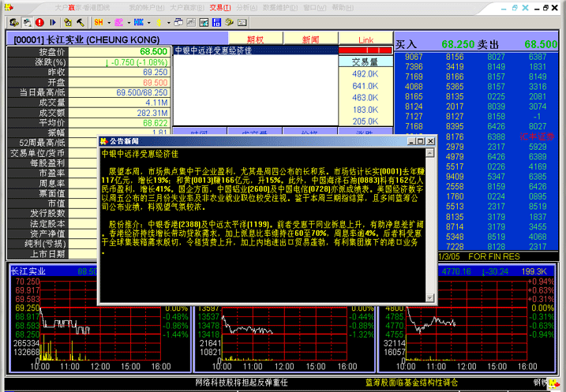Click the hammer tool icon

coord(81,22)
